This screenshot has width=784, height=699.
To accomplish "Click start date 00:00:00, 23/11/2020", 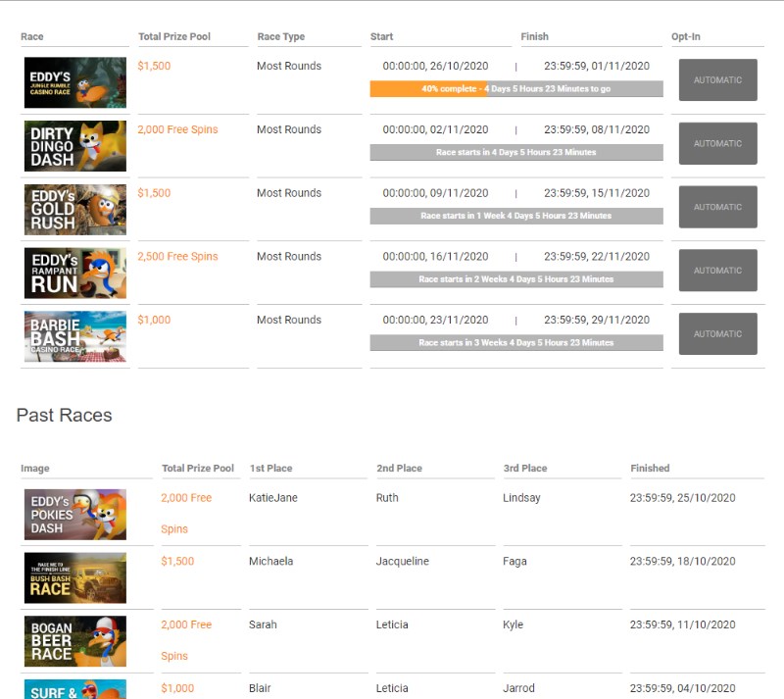I will (x=435, y=320).
